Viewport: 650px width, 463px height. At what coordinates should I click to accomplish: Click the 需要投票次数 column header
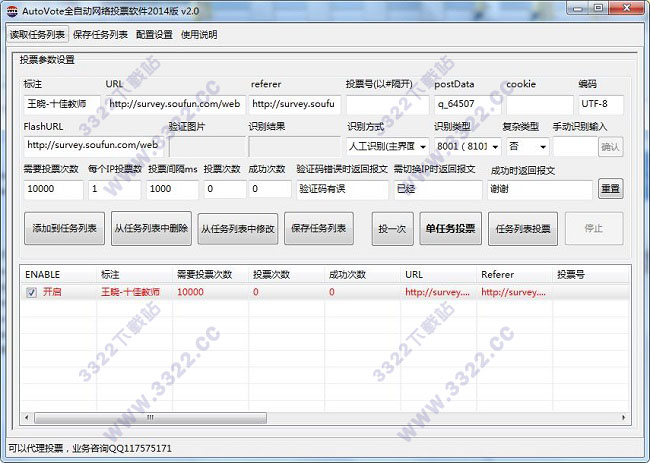click(x=211, y=275)
